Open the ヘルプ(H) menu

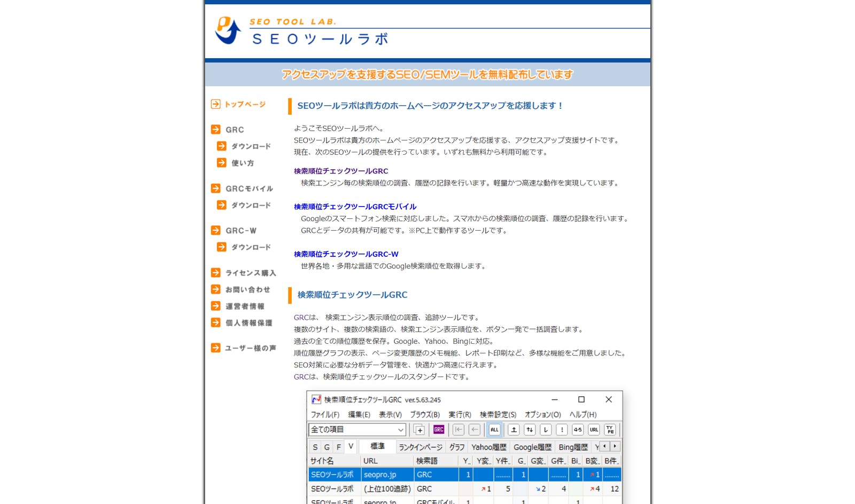point(583,415)
